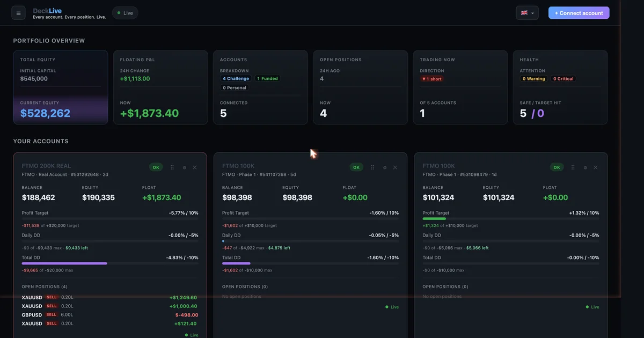Click Profit Target progress bar on FTMO 100K #531098479
The height and width of the screenshot is (338, 644).
[x=511, y=219]
